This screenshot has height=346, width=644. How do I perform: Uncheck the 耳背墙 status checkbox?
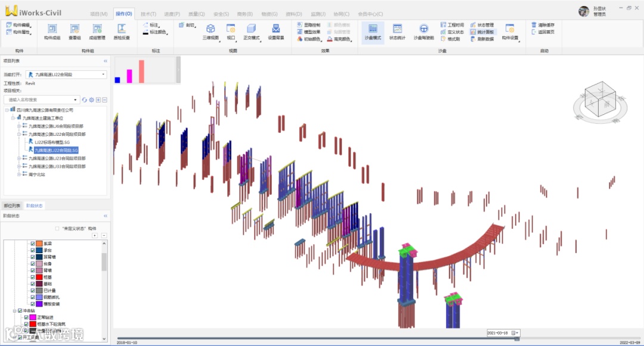point(32,257)
